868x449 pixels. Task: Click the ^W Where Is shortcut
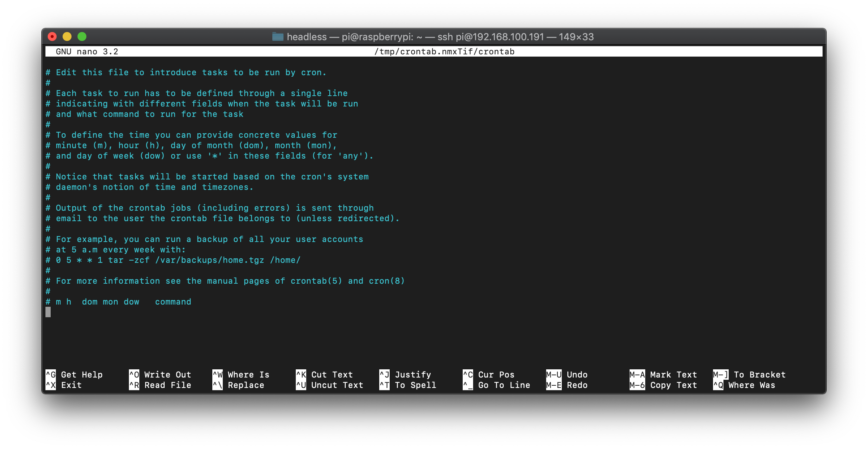tap(241, 375)
